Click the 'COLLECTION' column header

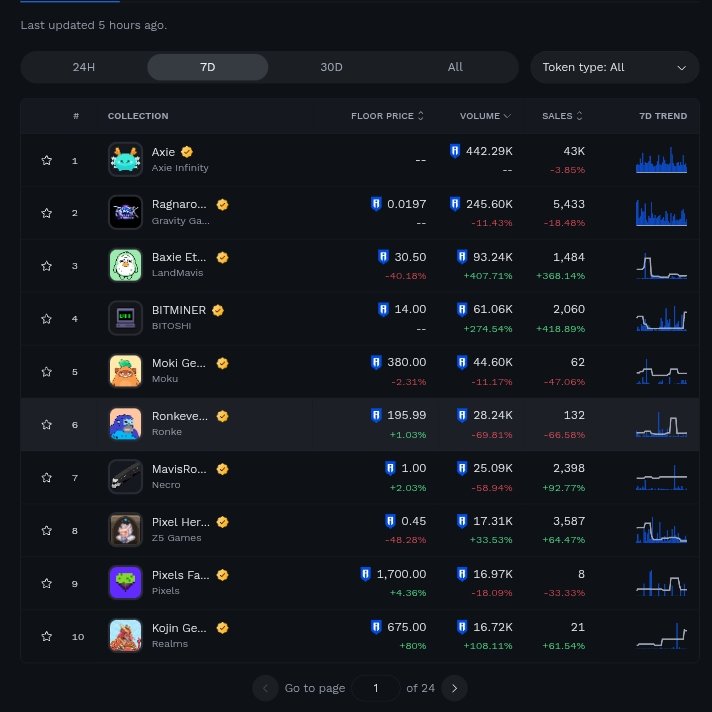(x=138, y=116)
